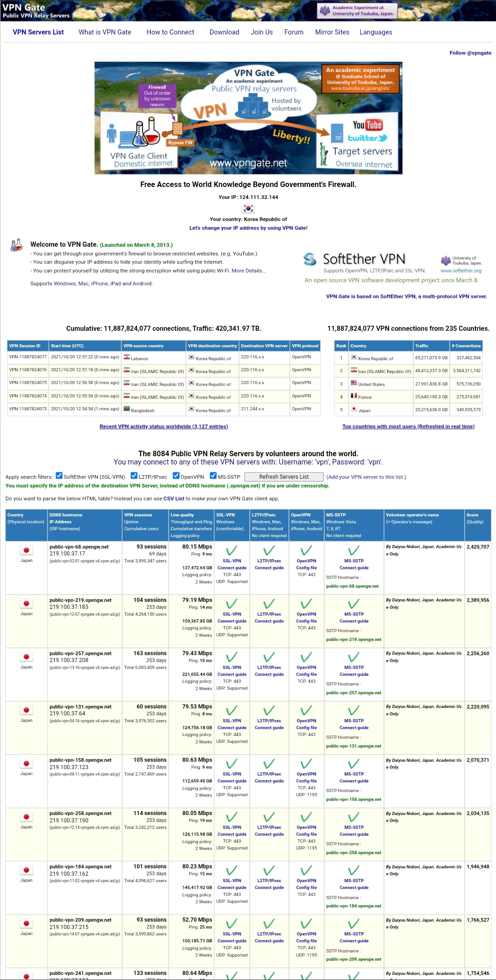Open OpenVPN Config file for public-vpn-257
496x980 pixels.
click(306, 674)
